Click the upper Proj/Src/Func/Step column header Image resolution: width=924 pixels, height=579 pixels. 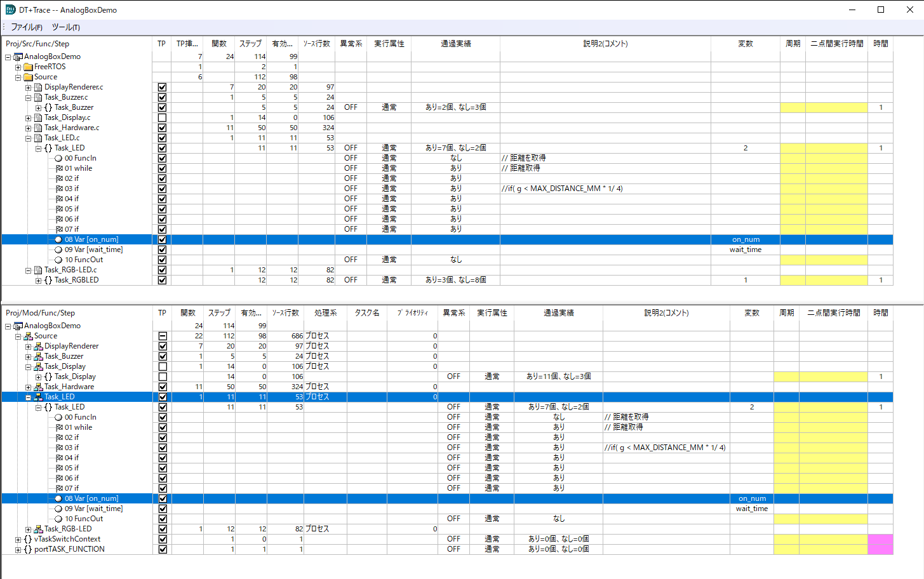[77, 44]
